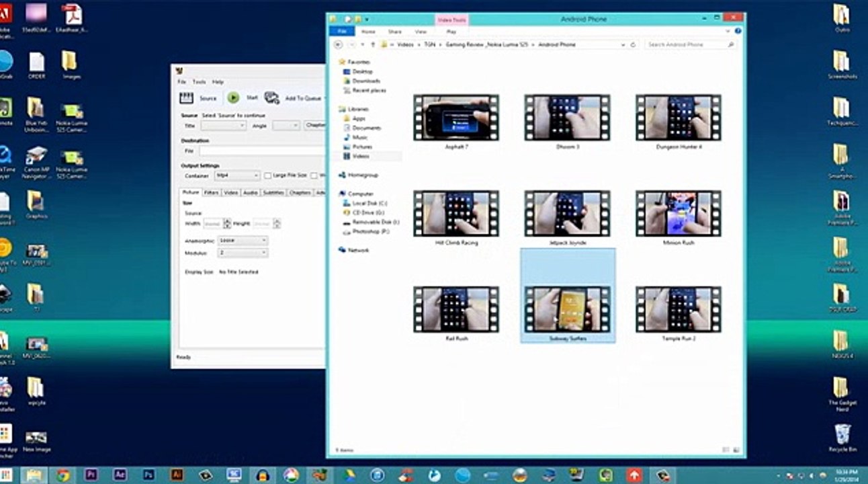The width and height of the screenshot is (868, 484).
Task: Click the Premiere Pro icon in taskbar
Action: tap(92, 475)
